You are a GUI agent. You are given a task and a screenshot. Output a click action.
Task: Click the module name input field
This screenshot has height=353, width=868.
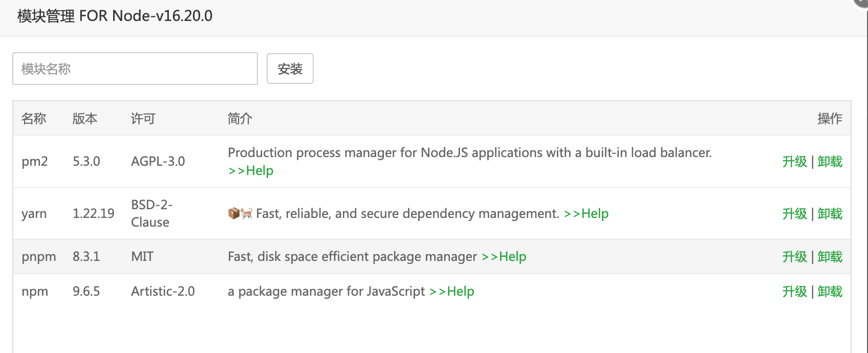pyautogui.click(x=135, y=69)
